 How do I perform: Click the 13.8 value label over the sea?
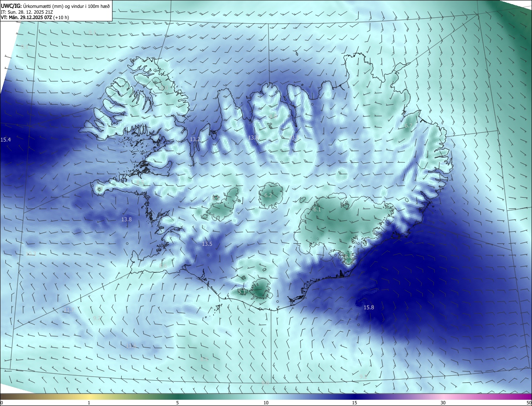(126, 219)
